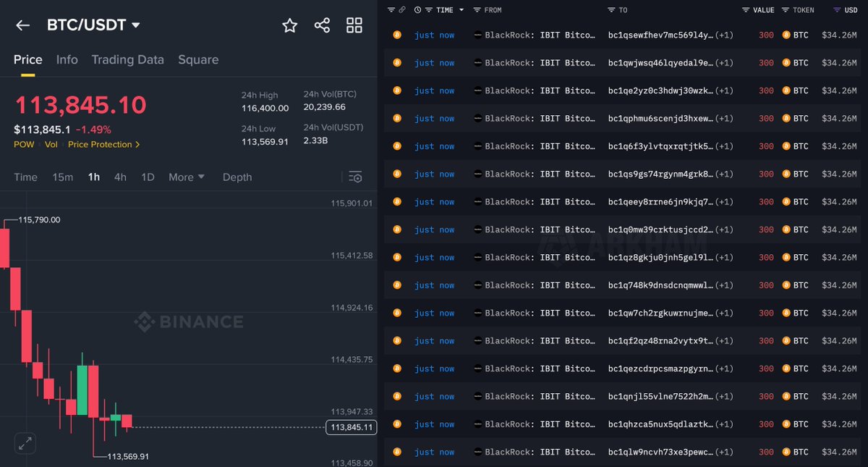
Task: Open the VALUE column filter
Action: [x=746, y=10]
